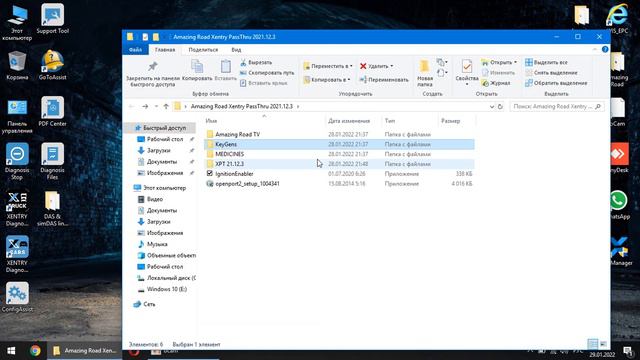Go back in folder history
Screen dimensions: 640x360
(x=131, y=107)
